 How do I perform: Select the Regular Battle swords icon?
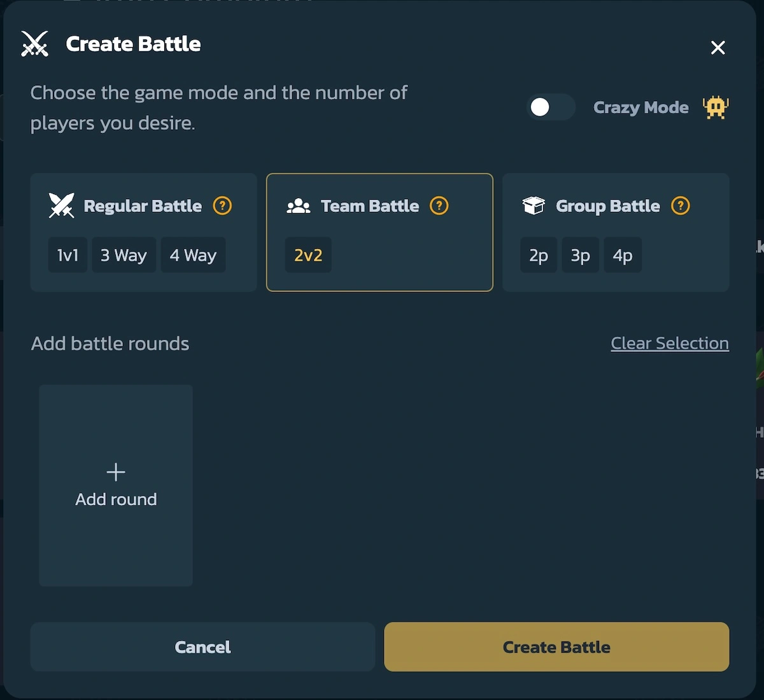pyautogui.click(x=60, y=205)
